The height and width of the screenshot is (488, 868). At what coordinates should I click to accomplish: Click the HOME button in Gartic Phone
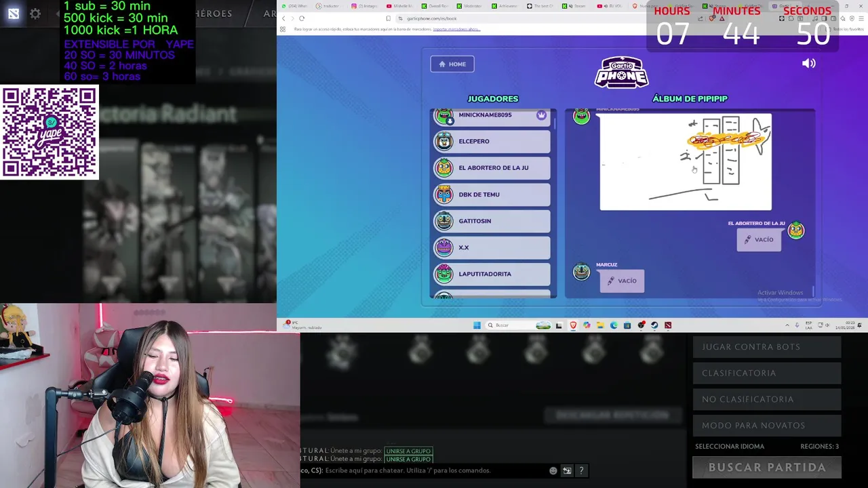point(452,64)
